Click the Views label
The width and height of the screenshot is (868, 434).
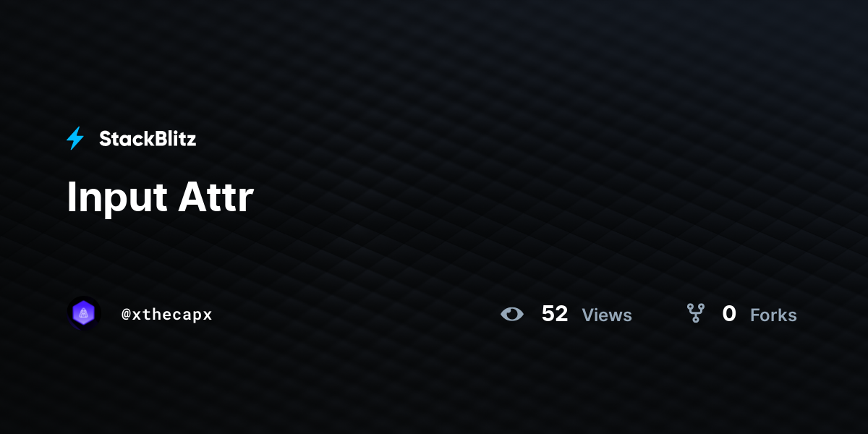pyautogui.click(x=607, y=315)
